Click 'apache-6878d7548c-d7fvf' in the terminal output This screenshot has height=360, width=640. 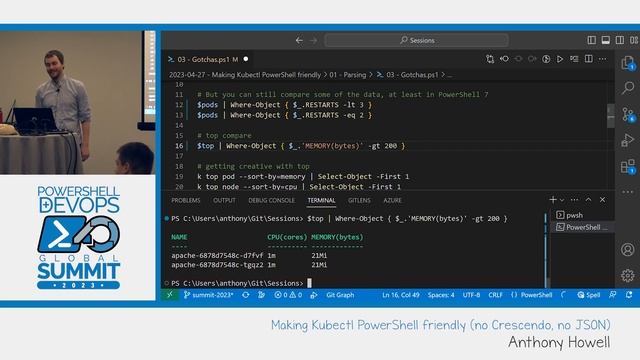(217, 256)
